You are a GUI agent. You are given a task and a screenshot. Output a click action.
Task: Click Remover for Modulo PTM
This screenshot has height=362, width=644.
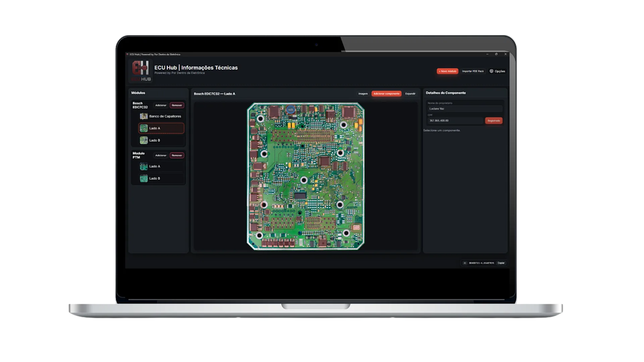click(177, 155)
